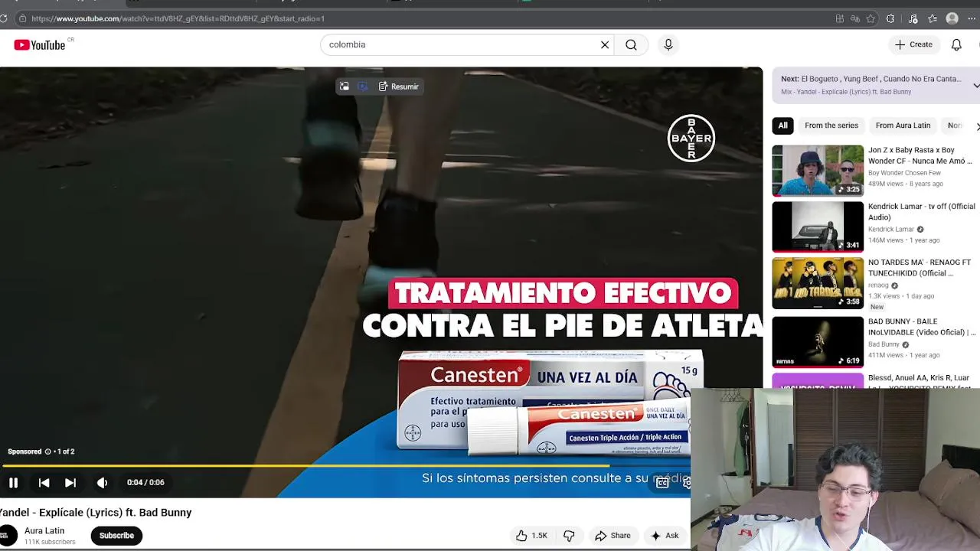
Task: Pause the video
Action: tap(13, 483)
